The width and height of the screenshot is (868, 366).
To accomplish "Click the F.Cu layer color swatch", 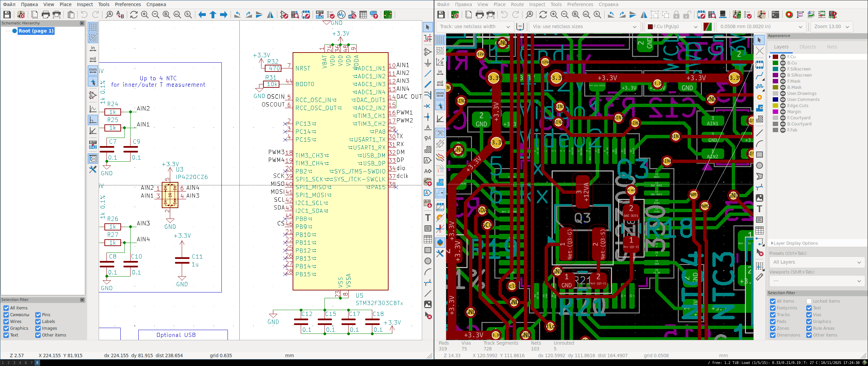I will (775, 57).
